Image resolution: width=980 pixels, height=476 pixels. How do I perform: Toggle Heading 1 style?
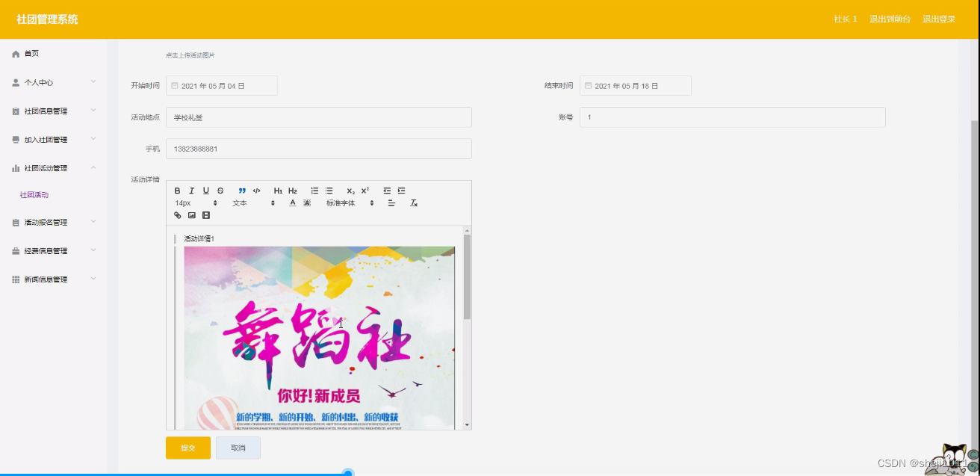point(278,190)
